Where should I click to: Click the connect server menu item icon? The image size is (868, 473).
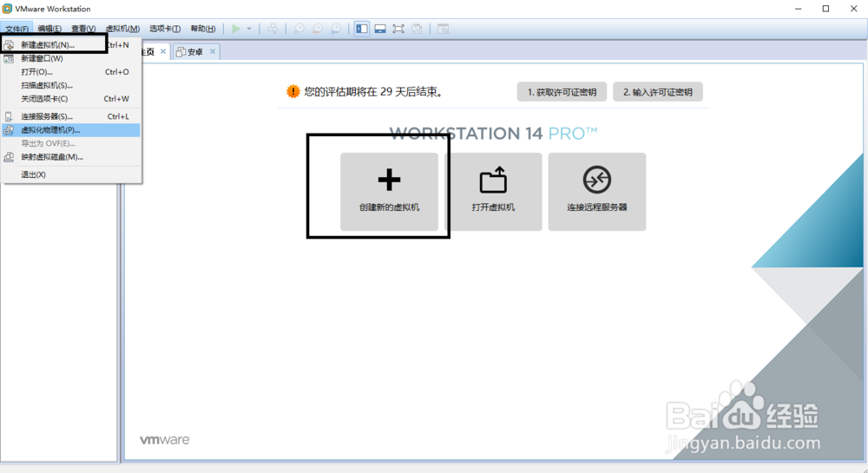point(9,116)
